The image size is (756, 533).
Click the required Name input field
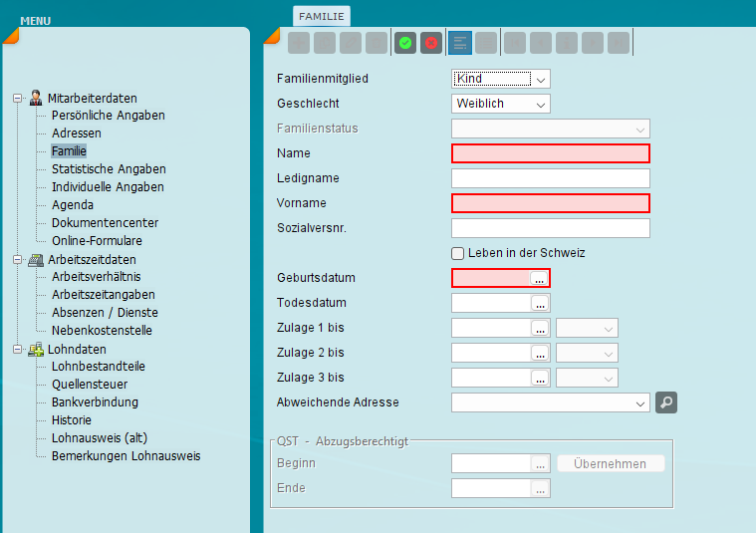coord(551,153)
